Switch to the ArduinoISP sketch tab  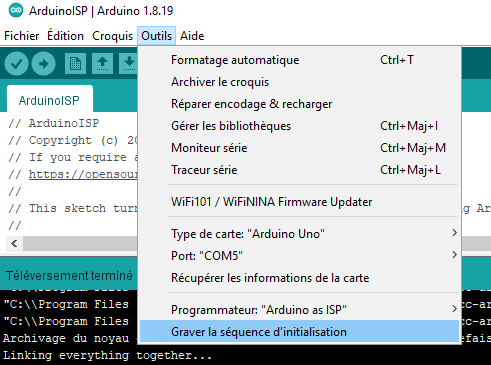(x=50, y=100)
